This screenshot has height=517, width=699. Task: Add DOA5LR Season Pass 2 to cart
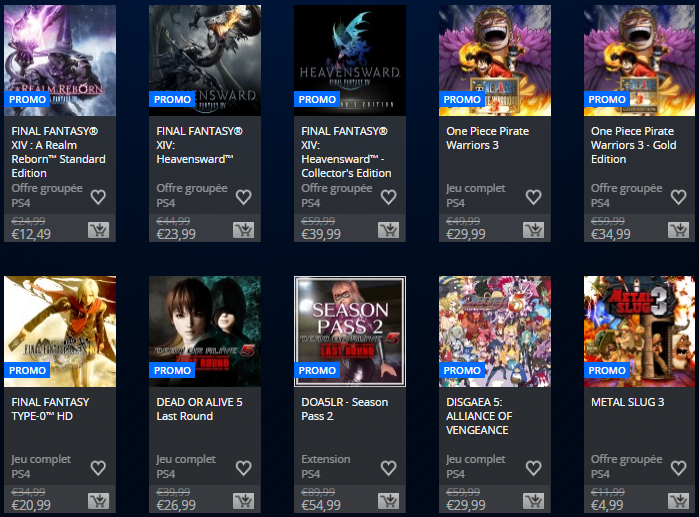[388, 501]
